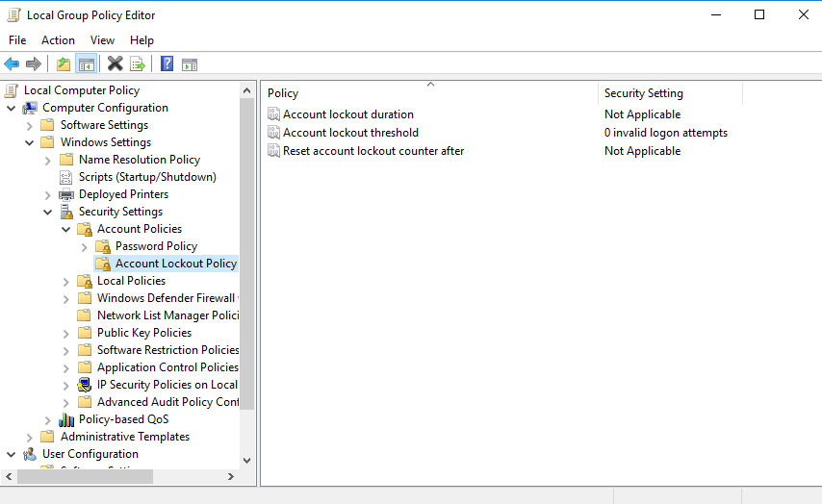The image size is (822, 504).
Task: Expand the Password Policy node
Action: (85, 246)
